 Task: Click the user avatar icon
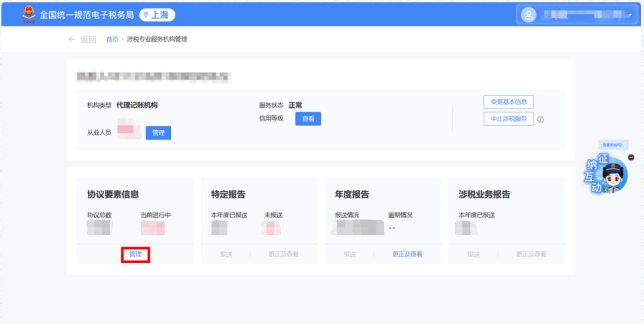(x=528, y=15)
